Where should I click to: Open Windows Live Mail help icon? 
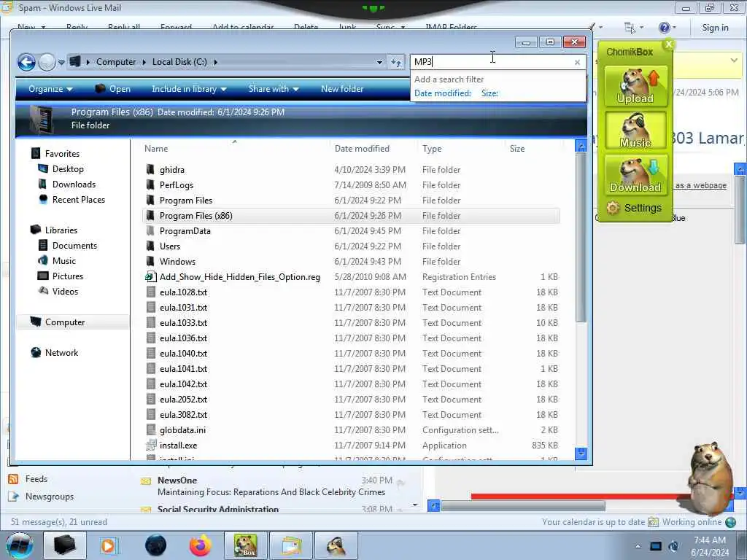(x=664, y=28)
